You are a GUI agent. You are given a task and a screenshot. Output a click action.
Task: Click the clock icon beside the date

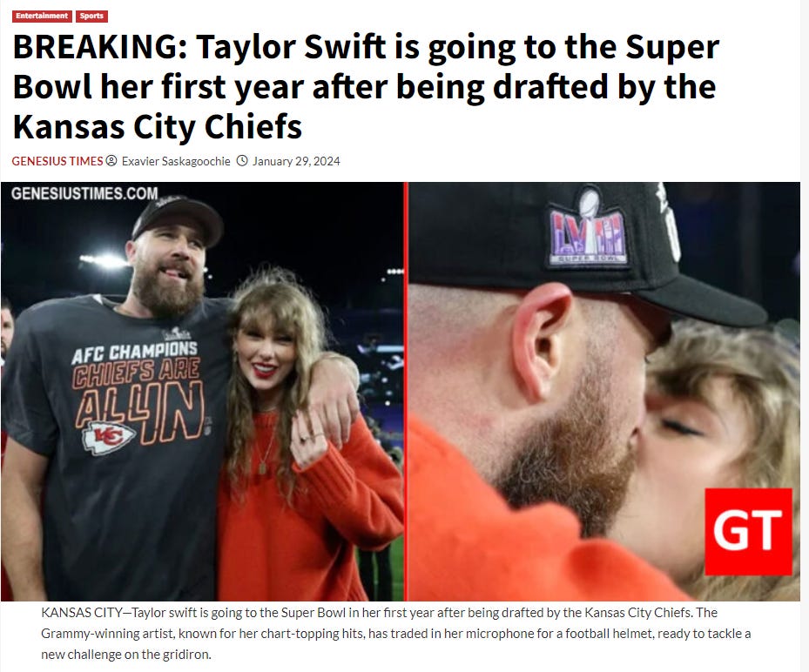[242, 161]
